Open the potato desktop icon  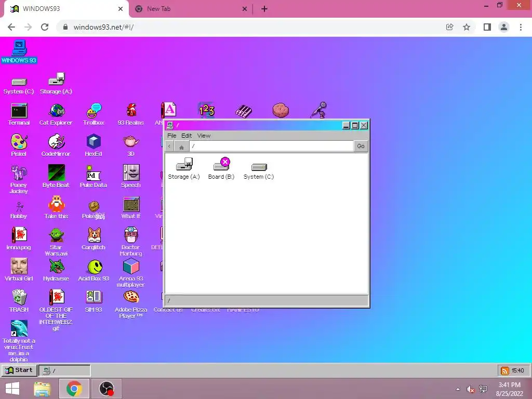coord(281,110)
